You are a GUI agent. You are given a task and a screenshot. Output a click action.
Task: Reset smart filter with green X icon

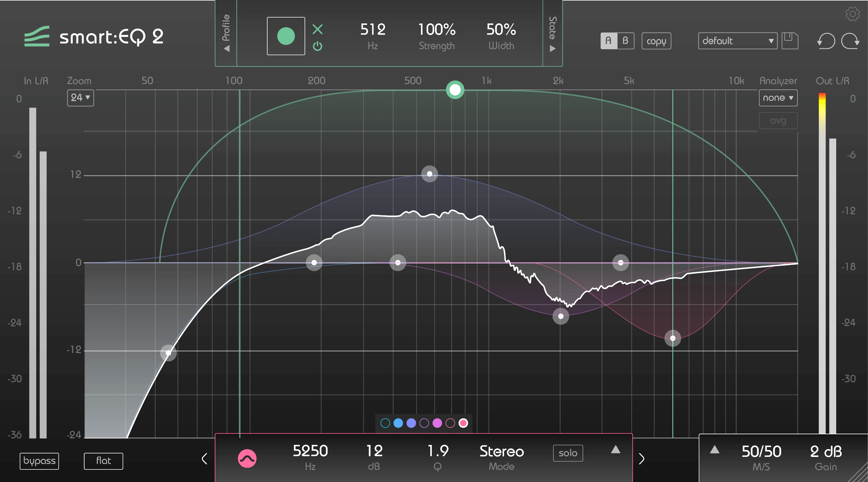318,29
